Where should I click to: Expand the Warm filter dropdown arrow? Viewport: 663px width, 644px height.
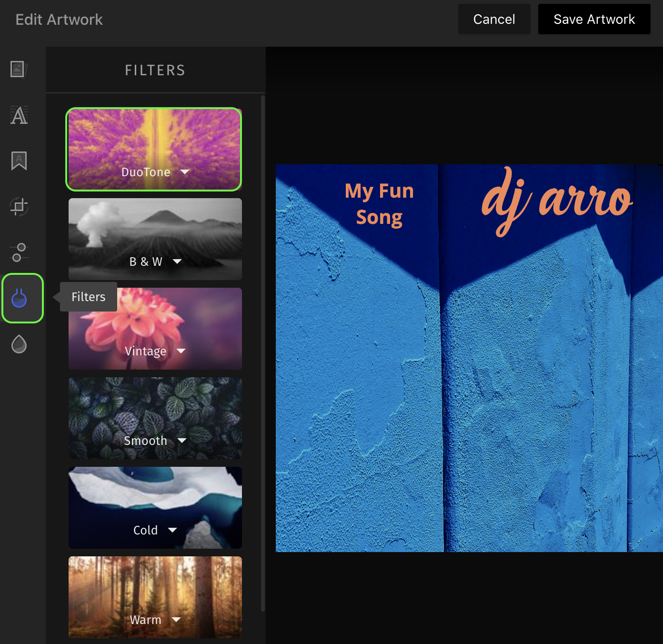(x=176, y=620)
